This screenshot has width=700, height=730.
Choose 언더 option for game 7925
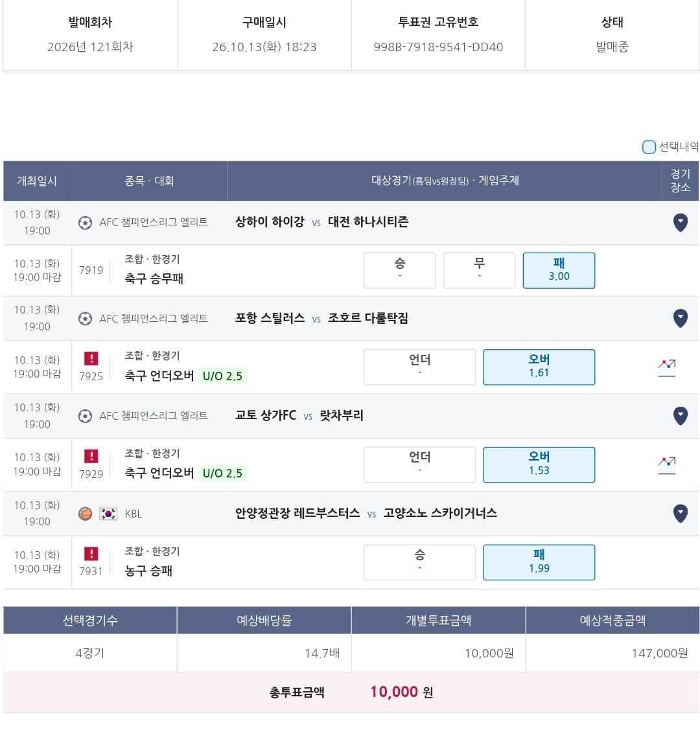pyautogui.click(x=419, y=367)
